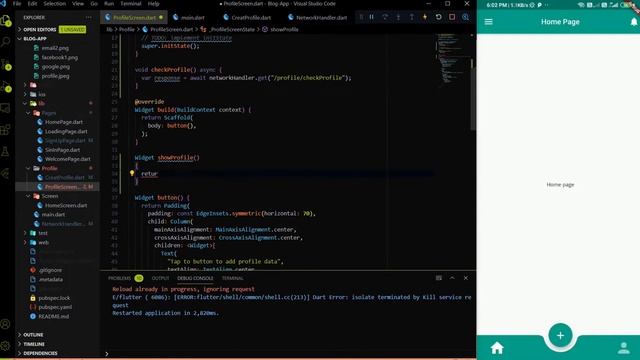Viewport: 640px width, 360px height.
Task: Maximize the bottom panel with chevron
Action: pos(452,278)
